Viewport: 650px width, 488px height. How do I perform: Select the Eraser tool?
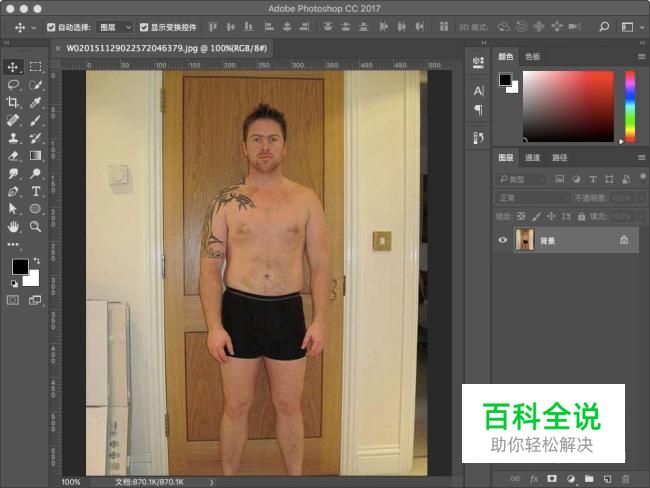tap(13, 156)
